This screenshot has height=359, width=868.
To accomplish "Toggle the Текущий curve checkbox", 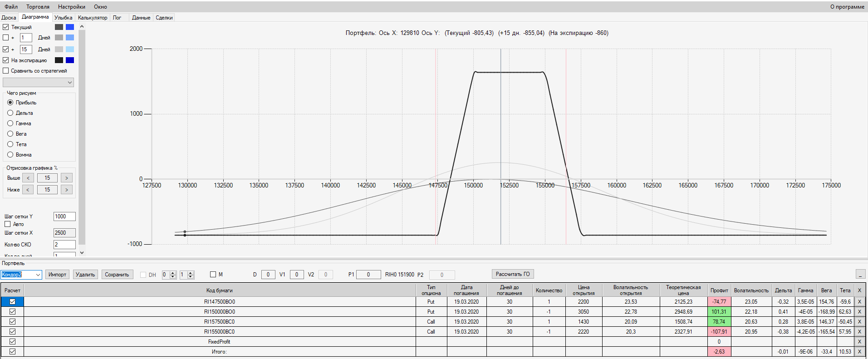I will 6,27.
